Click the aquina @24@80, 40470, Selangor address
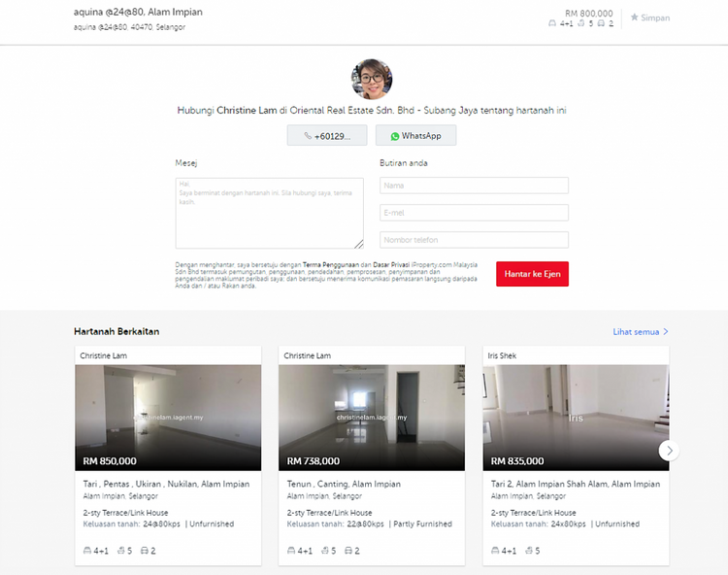 coord(129,27)
